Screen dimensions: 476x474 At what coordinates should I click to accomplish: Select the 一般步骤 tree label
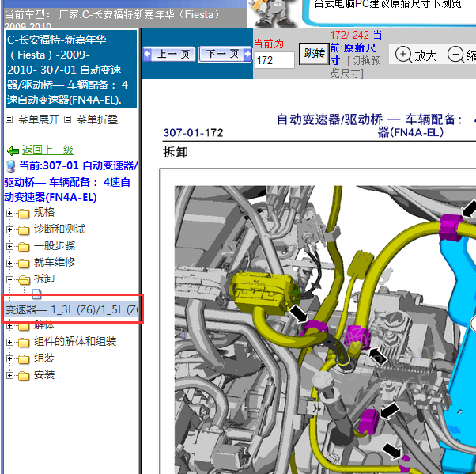pos(55,246)
